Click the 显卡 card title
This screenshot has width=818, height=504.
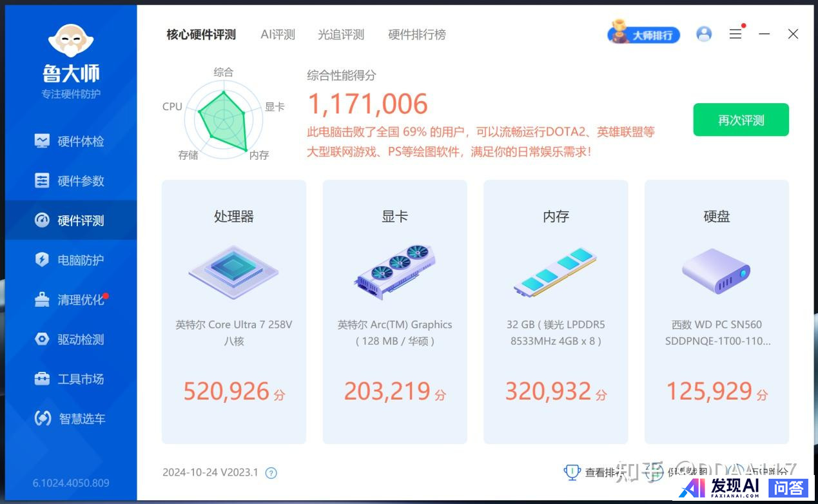394,217
